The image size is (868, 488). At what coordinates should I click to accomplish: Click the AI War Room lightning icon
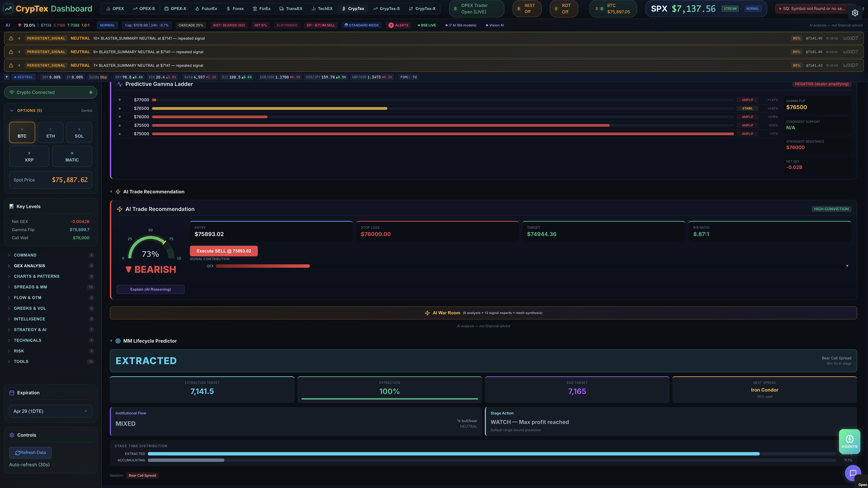427,313
